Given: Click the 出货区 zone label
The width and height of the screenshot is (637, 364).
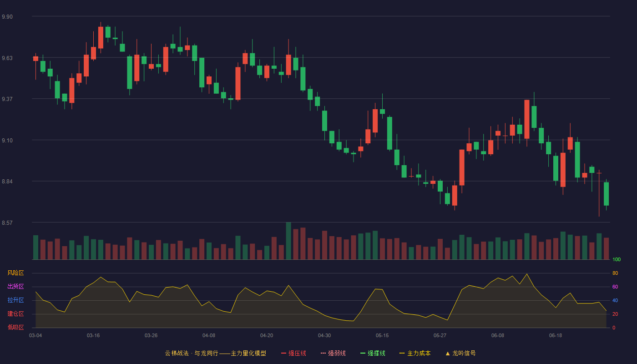Looking at the screenshot, I should (x=15, y=287).
